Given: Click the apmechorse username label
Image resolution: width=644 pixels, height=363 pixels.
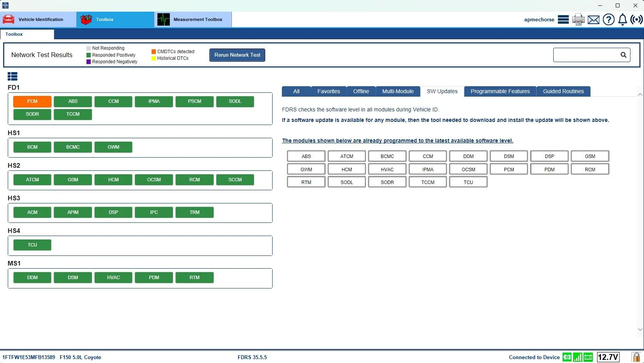Looking at the screenshot, I should [539, 19].
